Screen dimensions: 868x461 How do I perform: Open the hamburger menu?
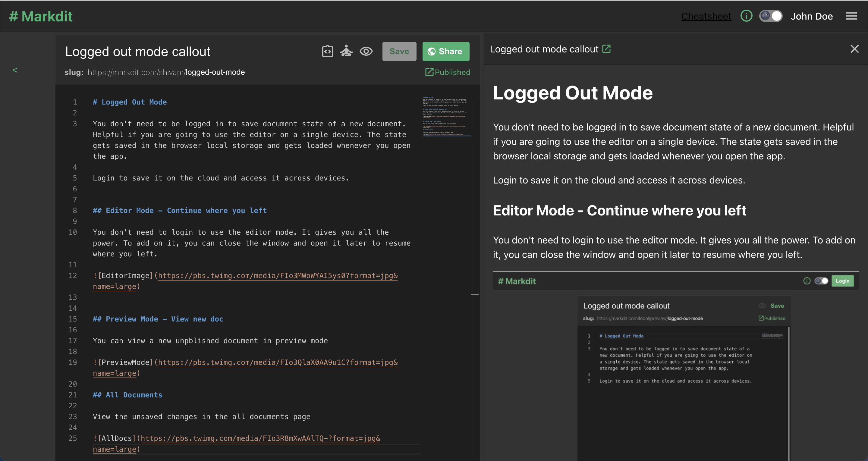tap(851, 16)
